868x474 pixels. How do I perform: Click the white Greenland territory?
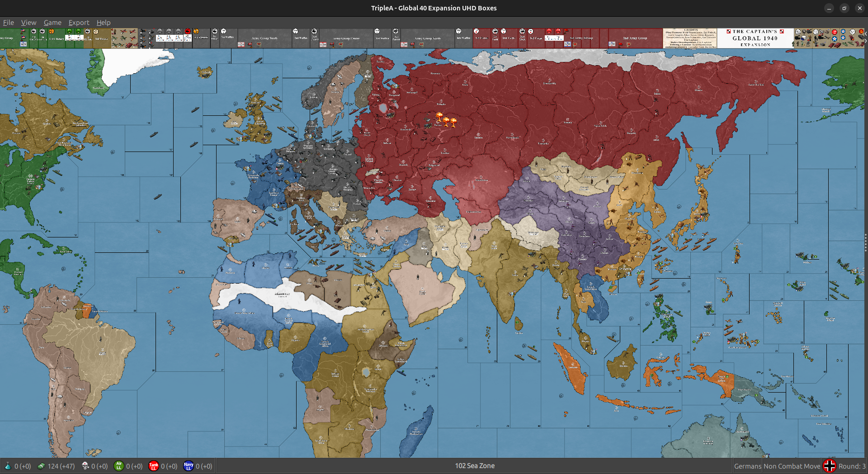[131, 66]
